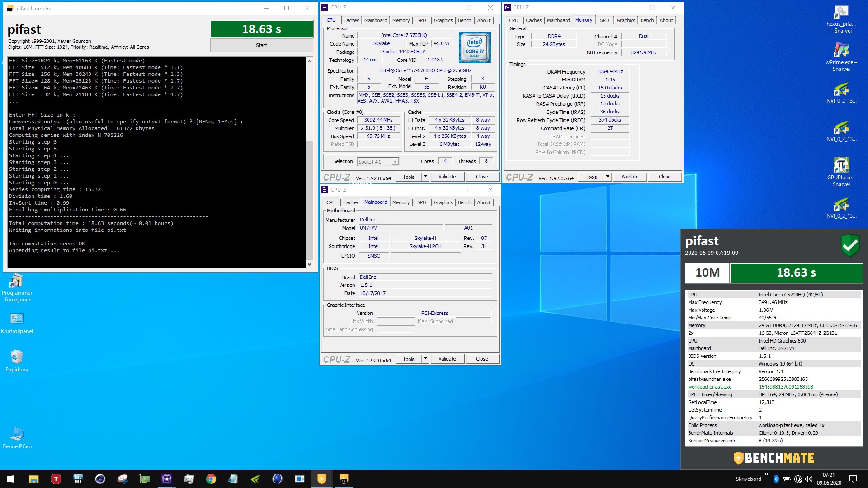
Task: Open the green NVIDIA taskbar icon
Action: (x=255, y=479)
